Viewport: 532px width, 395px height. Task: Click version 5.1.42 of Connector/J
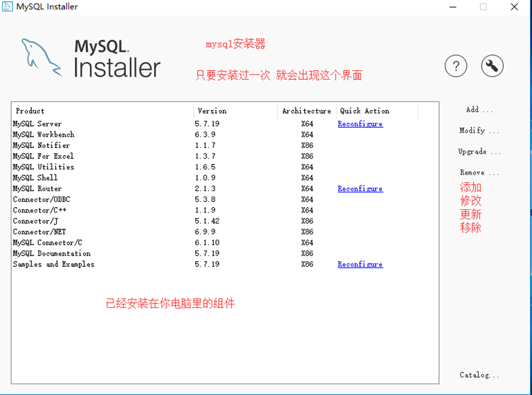click(207, 221)
